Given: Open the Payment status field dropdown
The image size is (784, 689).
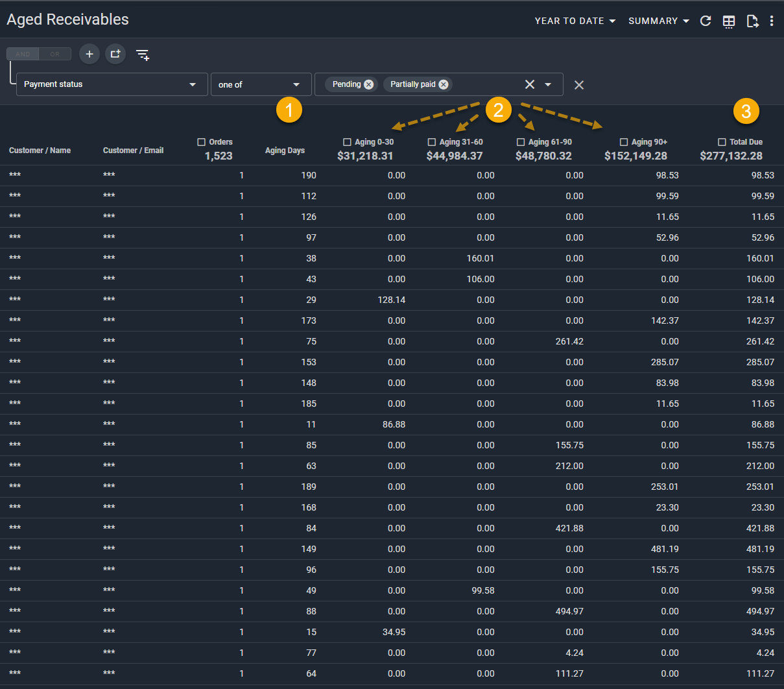Looking at the screenshot, I should [x=112, y=84].
